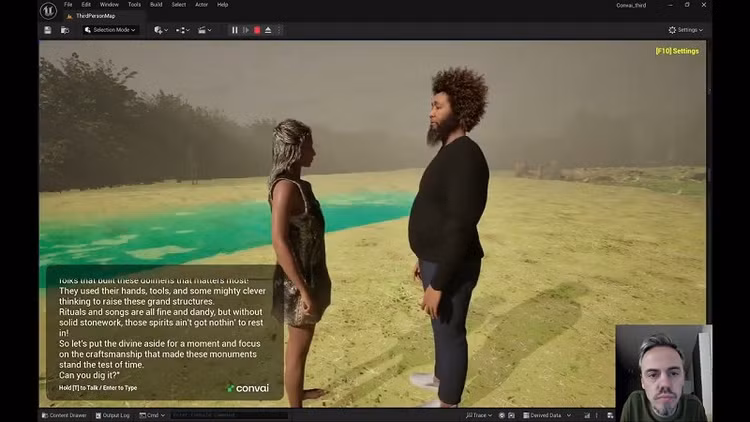This screenshot has height=422, width=750.
Task: Open the toolbar Settings dropdown
Action: click(x=685, y=30)
